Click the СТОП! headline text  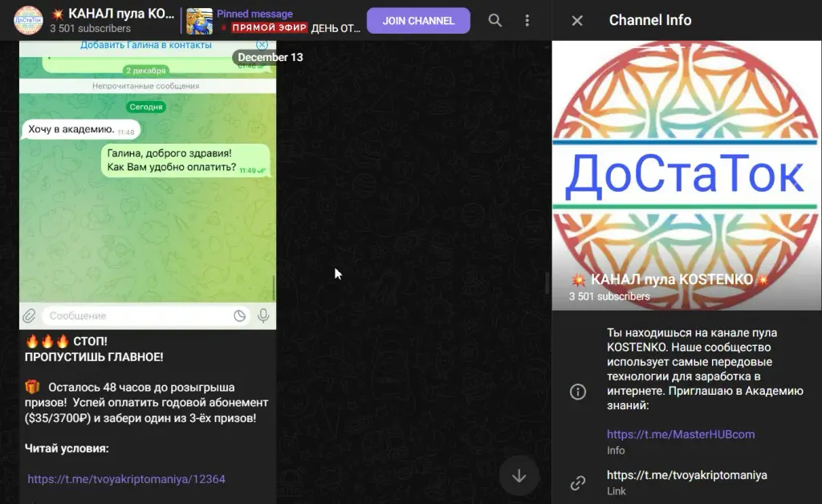(x=90, y=341)
